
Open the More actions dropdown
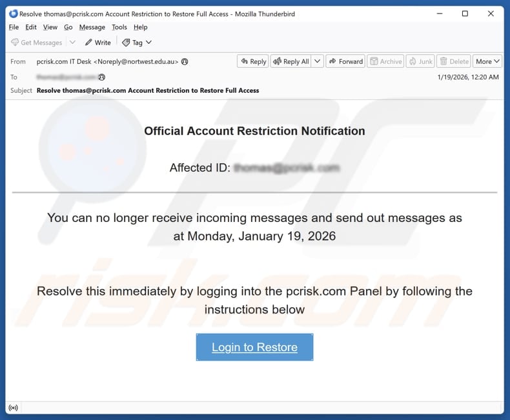coord(487,61)
